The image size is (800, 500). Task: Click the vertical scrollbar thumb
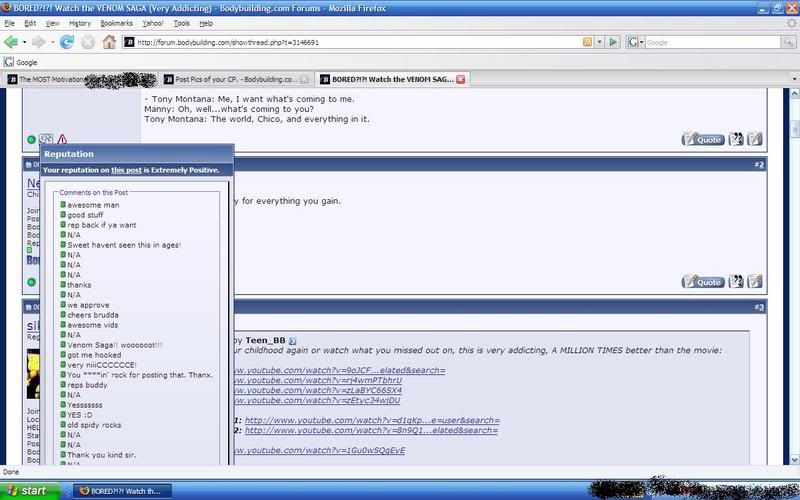tap(794, 130)
